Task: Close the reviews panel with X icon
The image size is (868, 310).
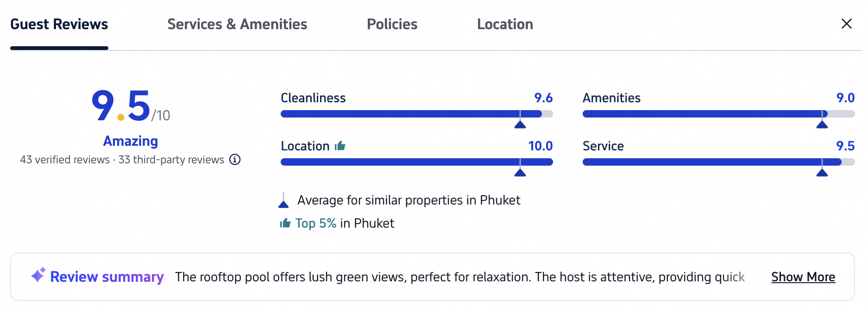Action: point(846,24)
